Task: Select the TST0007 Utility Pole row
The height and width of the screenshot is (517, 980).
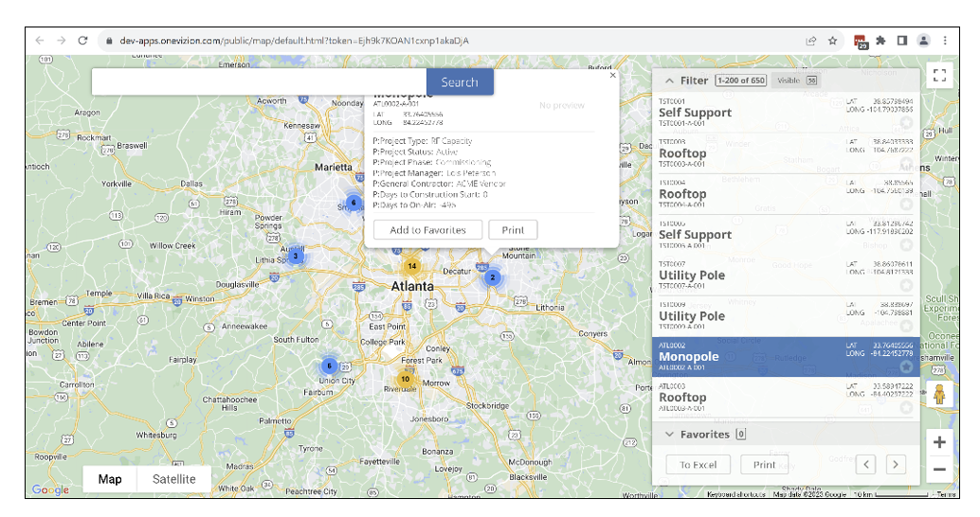Action: [x=786, y=276]
